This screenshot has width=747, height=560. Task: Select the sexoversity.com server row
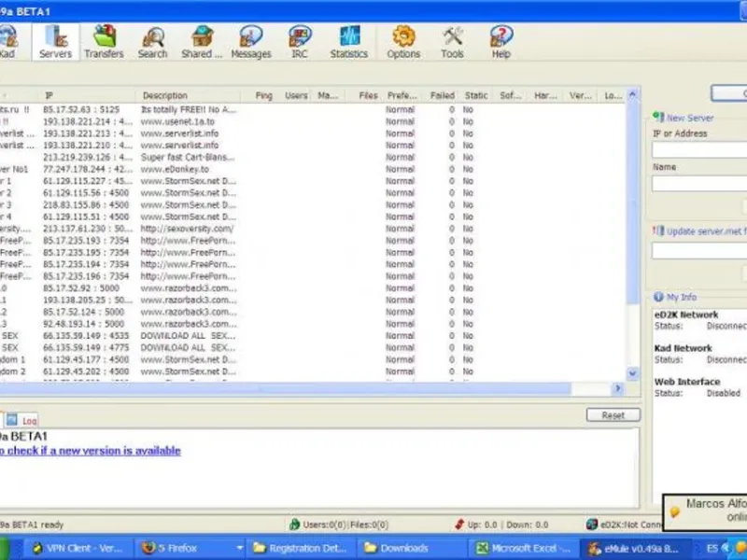tap(313, 229)
